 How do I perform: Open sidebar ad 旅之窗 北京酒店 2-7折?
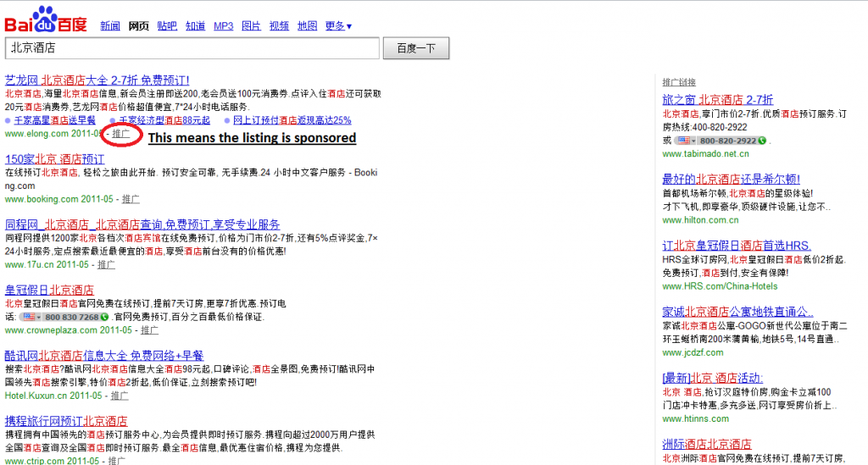(x=717, y=100)
